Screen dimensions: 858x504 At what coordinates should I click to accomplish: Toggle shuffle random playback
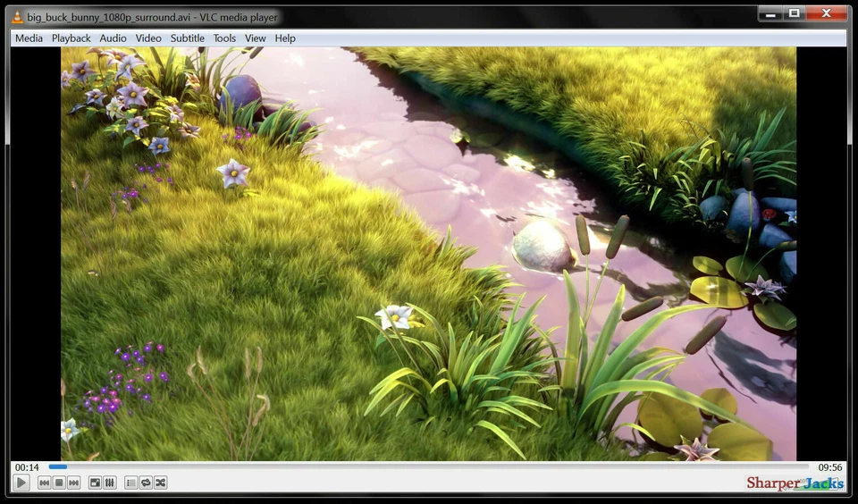(160, 483)
